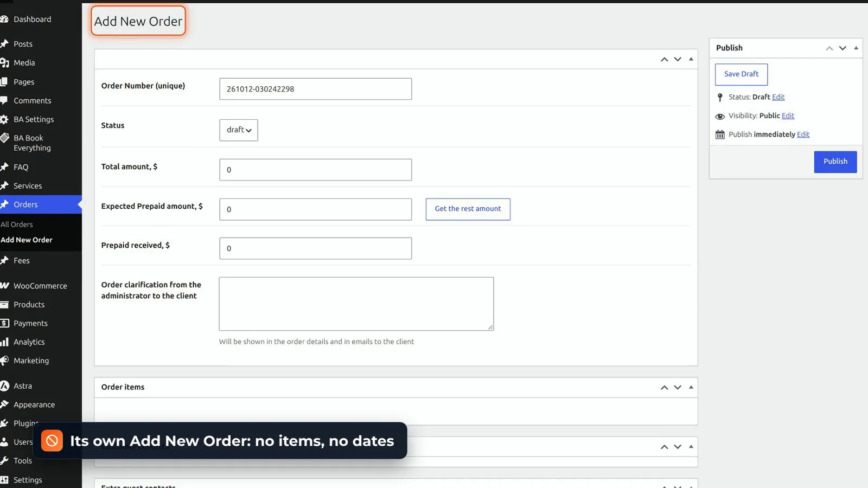The image size is (868, 488).
Task: Open the Orders menu item
Action: click(x=25, y=204)
